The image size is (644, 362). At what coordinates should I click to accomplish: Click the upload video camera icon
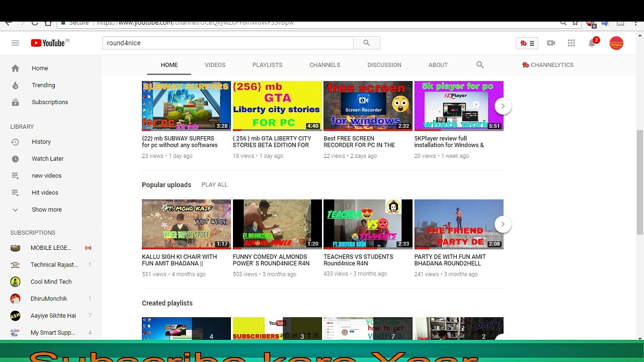click(x=551, y=43)
